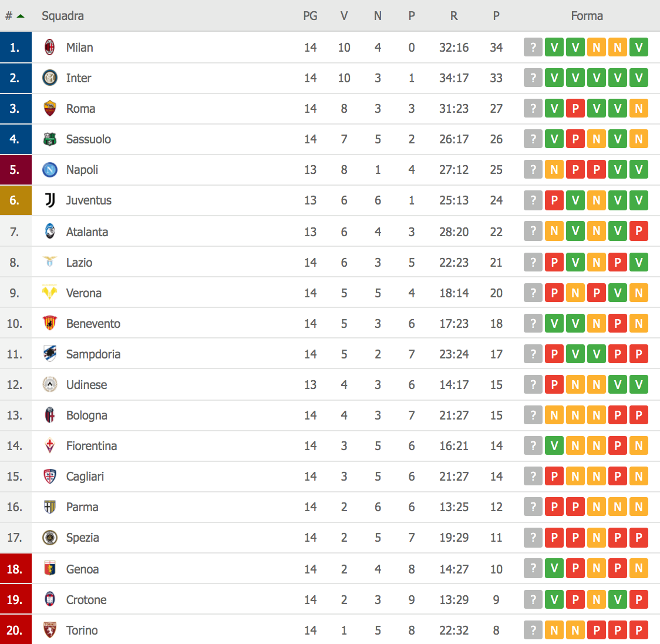Sort table by rank using # arrow
660x644 pixels.
coord(15,16)
